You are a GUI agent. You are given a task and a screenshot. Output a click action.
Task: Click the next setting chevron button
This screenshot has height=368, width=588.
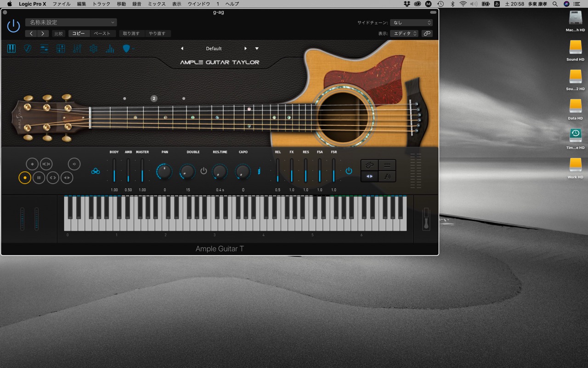click(43, 34)
